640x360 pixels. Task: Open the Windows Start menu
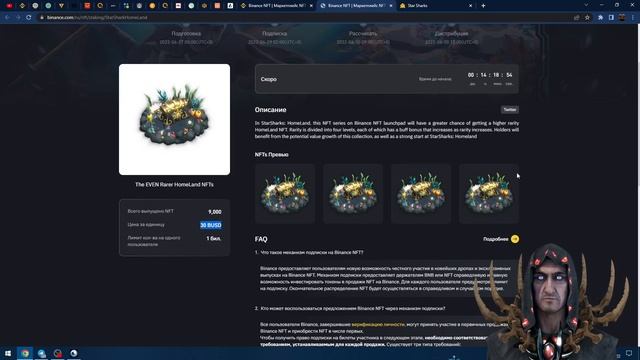[7, 353]
